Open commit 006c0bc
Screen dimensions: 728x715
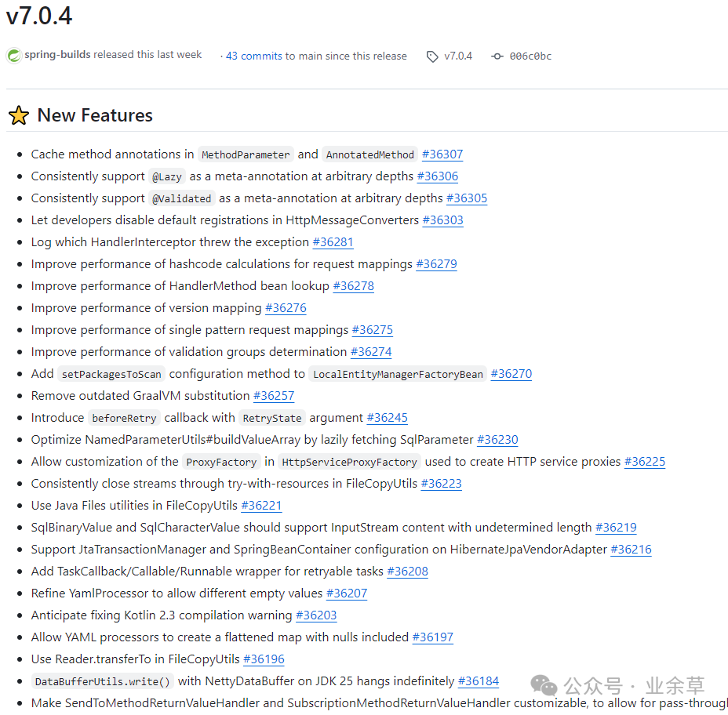(x=530, y=56)
